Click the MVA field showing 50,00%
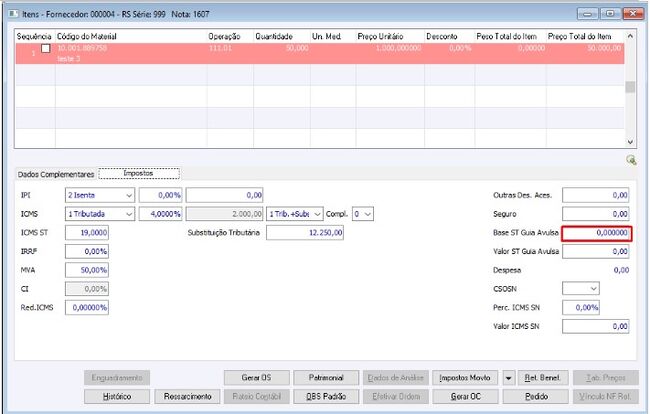Image resolution: width=650 pixels, height=414 pixels. pyautogui.click(x=87, y=270)
